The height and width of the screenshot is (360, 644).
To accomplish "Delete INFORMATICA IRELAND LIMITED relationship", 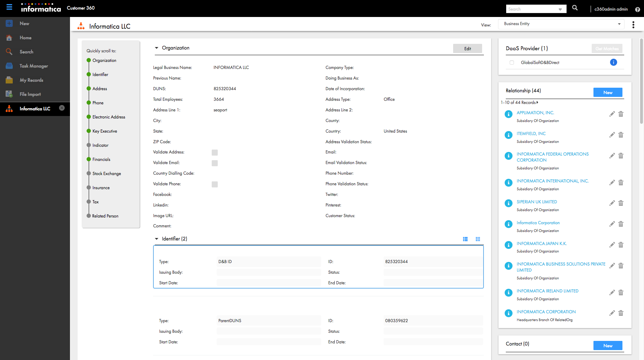I will [621, 292].
